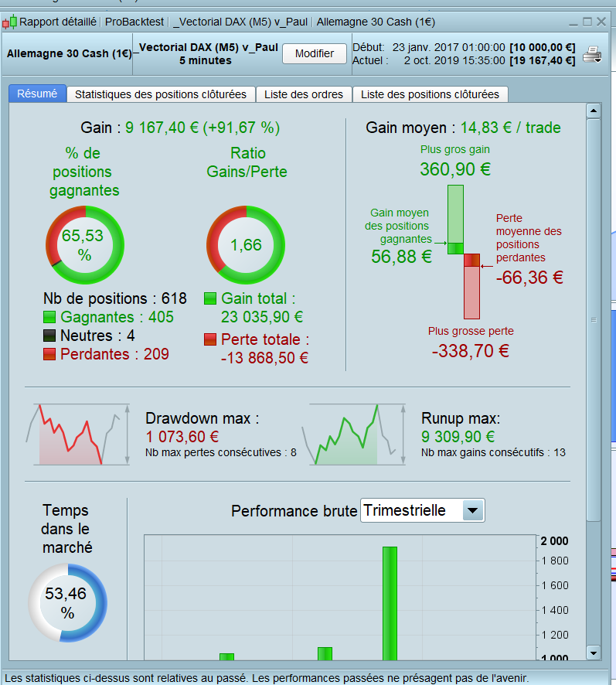Click the printer icon to print report
616x685 pixels.
(x=592, y=54)
